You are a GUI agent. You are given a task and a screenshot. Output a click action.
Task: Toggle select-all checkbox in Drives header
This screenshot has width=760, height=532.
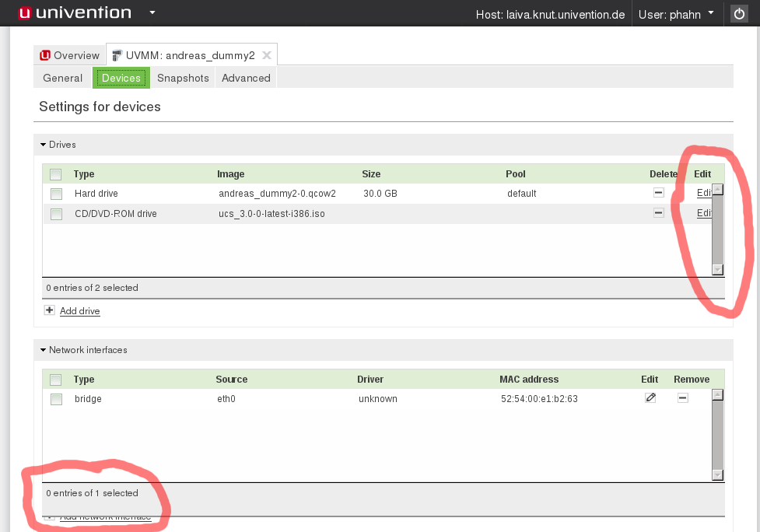[x=56, y=174]
